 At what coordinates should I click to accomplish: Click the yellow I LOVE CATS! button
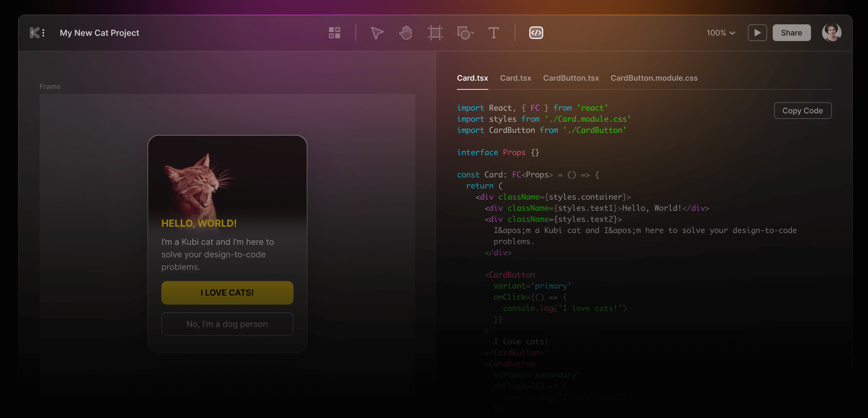click(x=227, y=292)
